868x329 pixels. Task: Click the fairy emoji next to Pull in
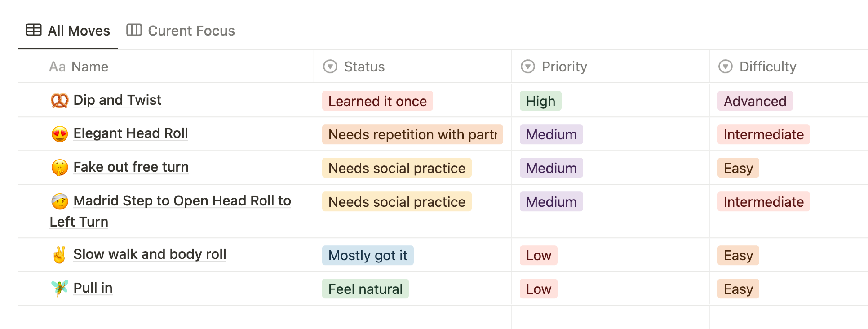[59, 288]
